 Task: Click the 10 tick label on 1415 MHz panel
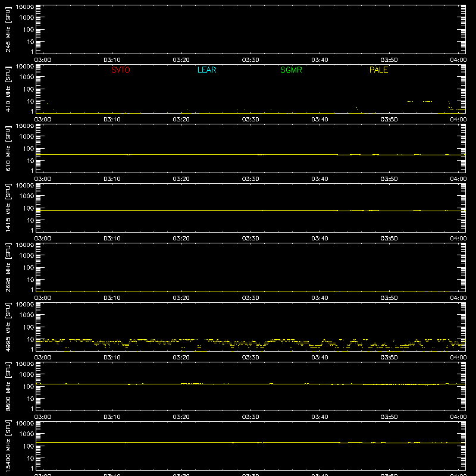(x=30, y=220)
